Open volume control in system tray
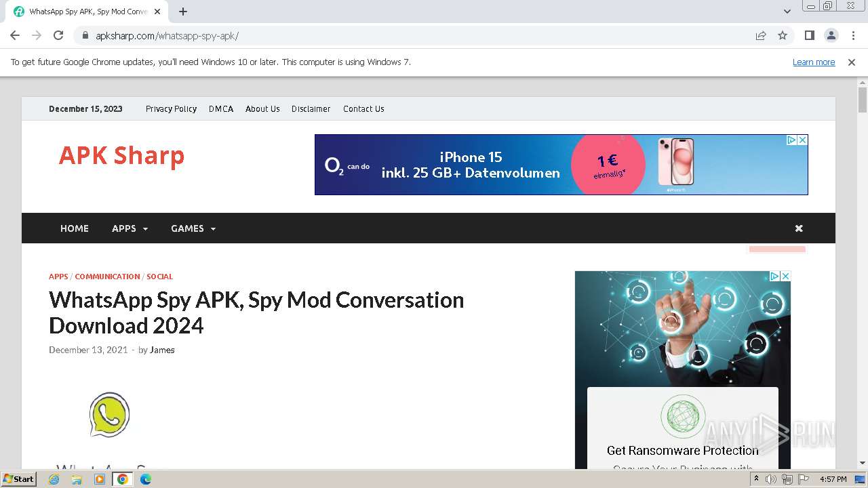 pyautogui.click(x=771, y=479)
